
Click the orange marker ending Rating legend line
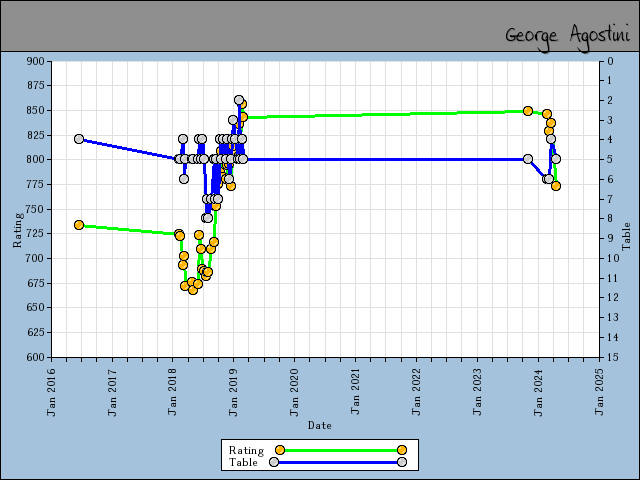pos(402,450)
